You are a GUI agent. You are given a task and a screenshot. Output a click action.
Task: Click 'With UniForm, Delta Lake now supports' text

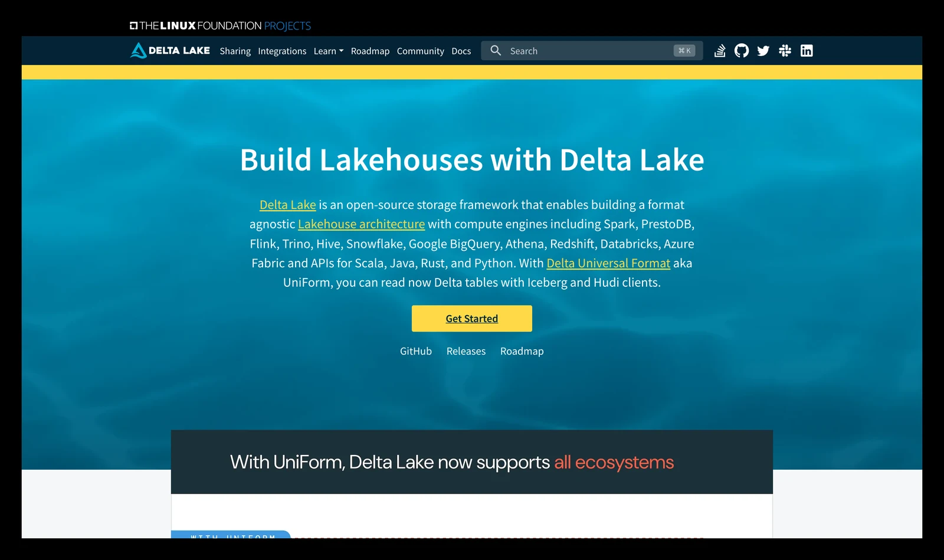point(390,462)
